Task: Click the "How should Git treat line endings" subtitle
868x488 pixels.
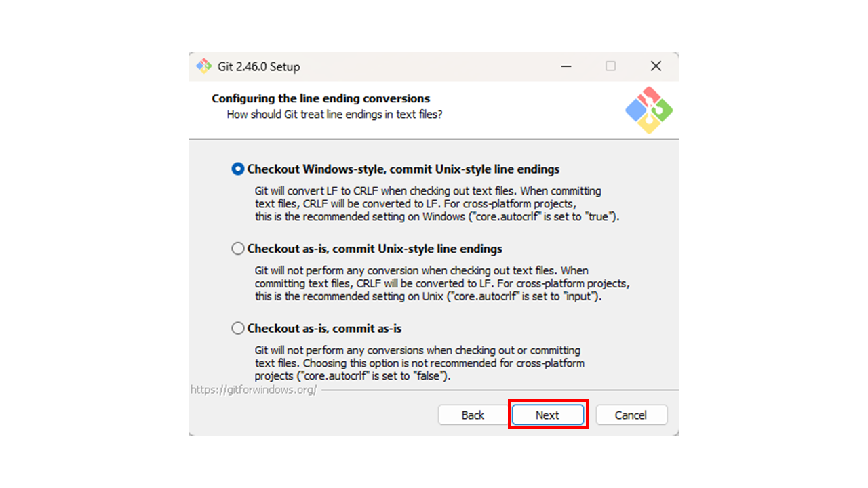Action: click(334, 115)
